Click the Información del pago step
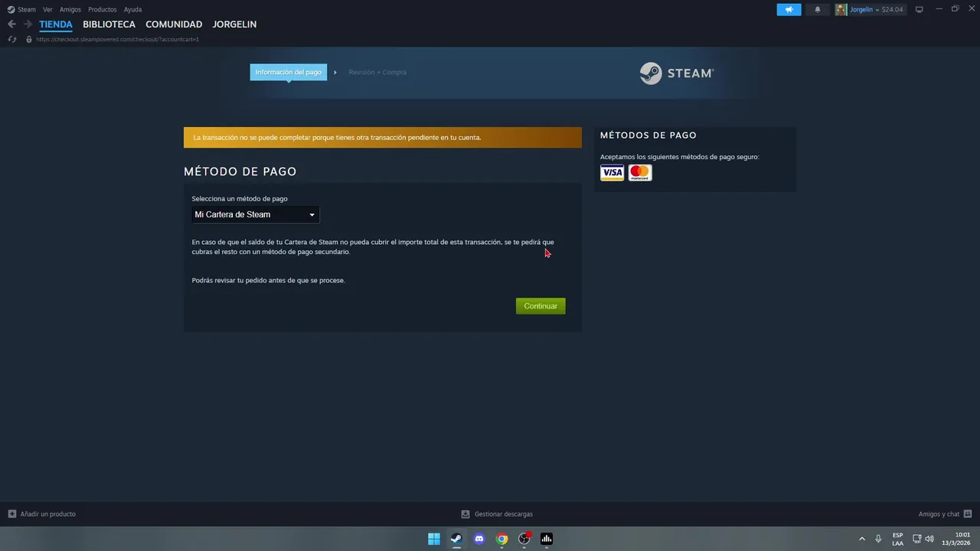Screen dimensions: 980x551 click(289, 72)
